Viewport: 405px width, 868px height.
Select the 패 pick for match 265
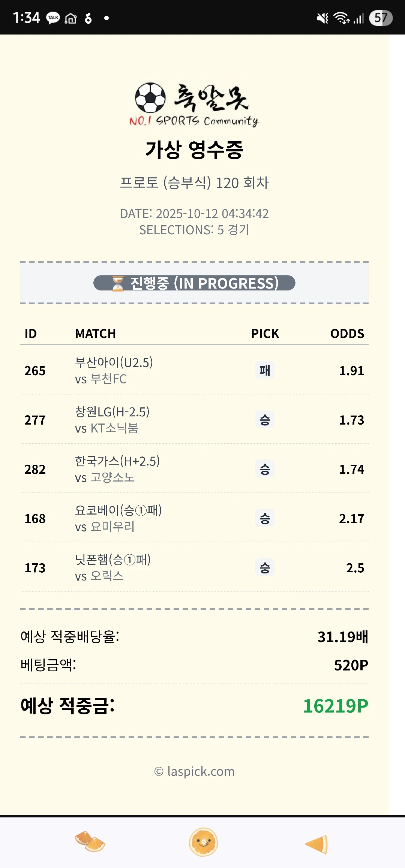[265, 370]
